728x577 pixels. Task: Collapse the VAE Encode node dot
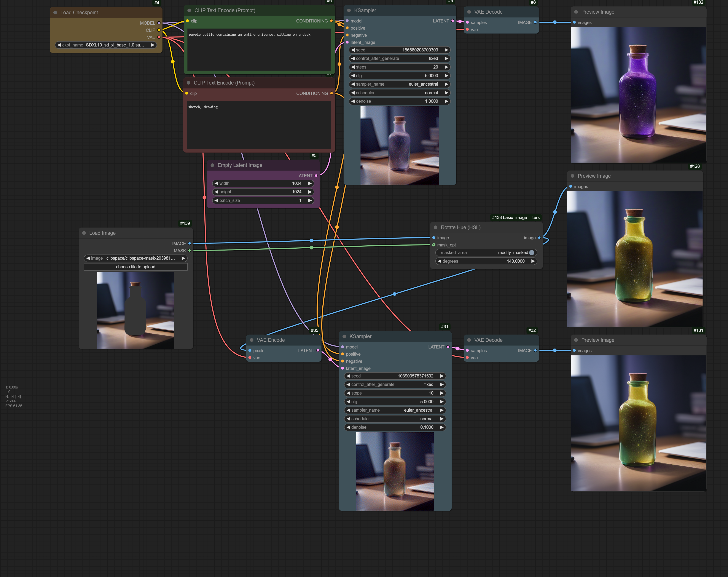tap(252, 340)
